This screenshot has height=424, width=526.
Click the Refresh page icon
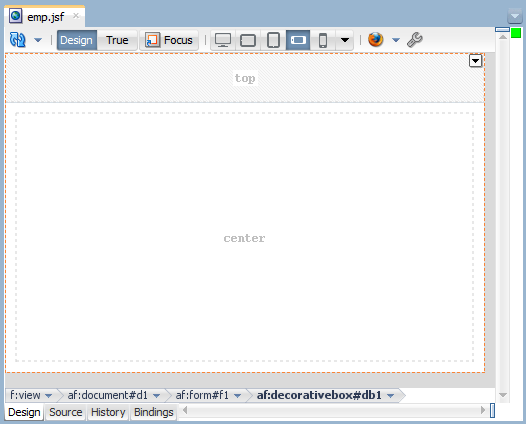17,40
